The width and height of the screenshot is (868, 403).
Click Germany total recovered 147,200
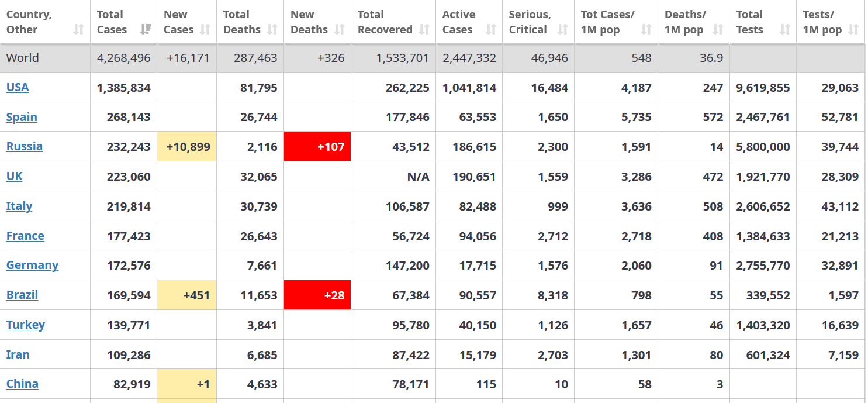407,266
